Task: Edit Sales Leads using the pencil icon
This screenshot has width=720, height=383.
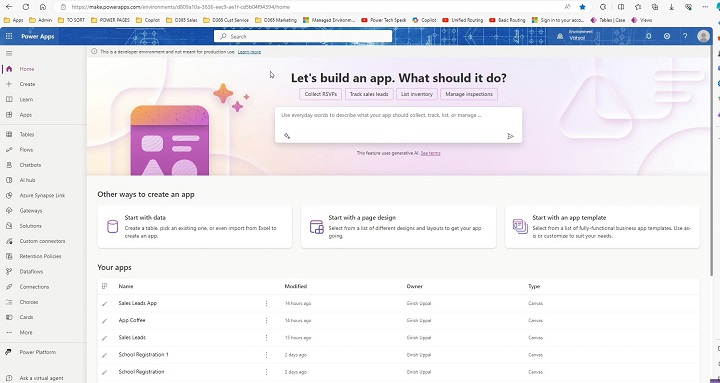Action: point(104,338)
